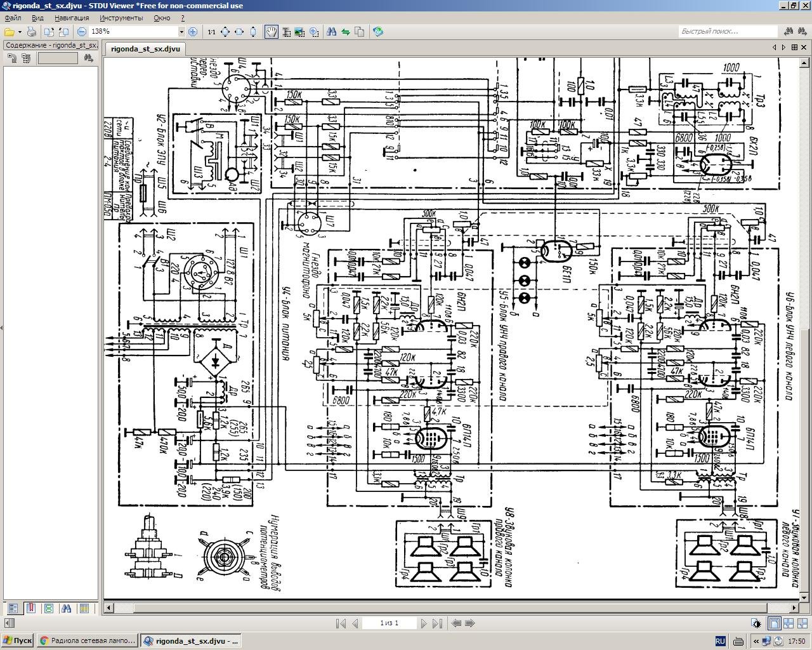Screen dimensions: 812x650
Task: Find next quick search match
Action: pos(802,31)
